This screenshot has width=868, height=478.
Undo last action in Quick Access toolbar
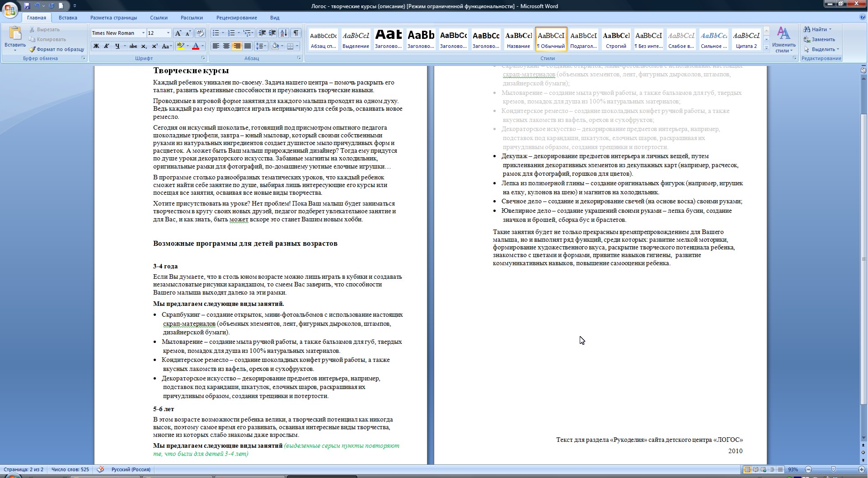click(x=37, y=6)
